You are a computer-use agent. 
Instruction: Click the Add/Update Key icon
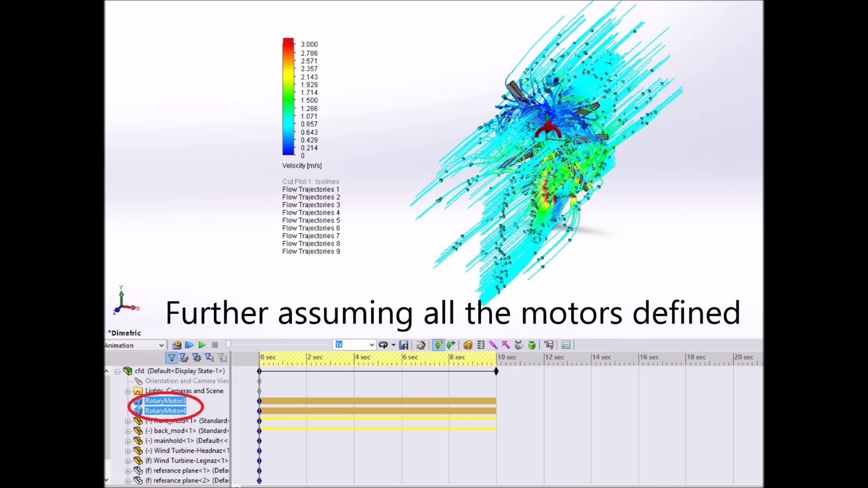(x=451, y=345)
